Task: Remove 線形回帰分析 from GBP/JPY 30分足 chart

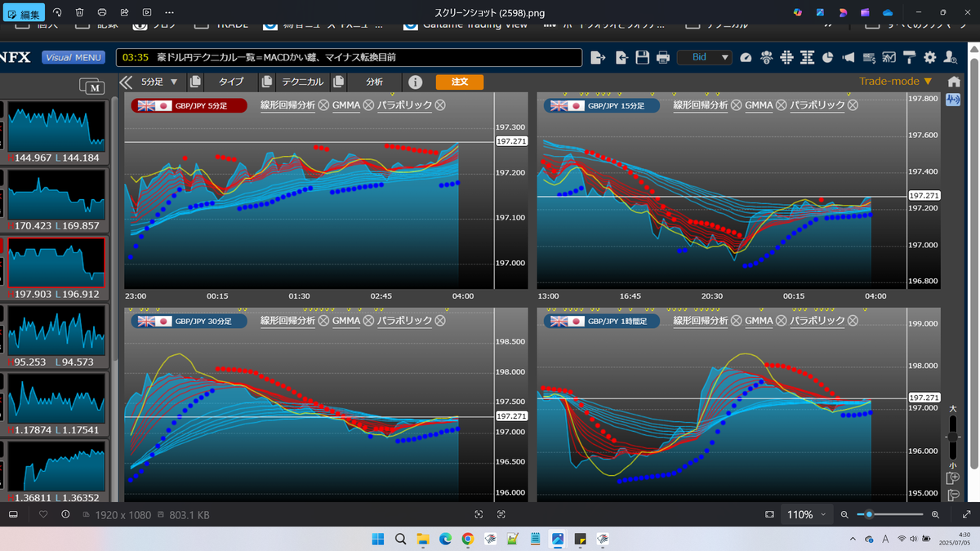Action: (x=323, y=321)
